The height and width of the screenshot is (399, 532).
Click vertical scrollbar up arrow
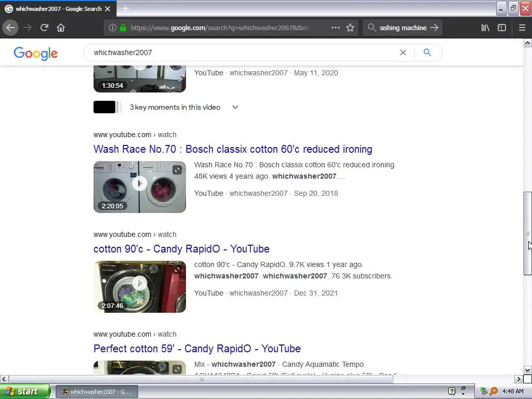[528, 43]
